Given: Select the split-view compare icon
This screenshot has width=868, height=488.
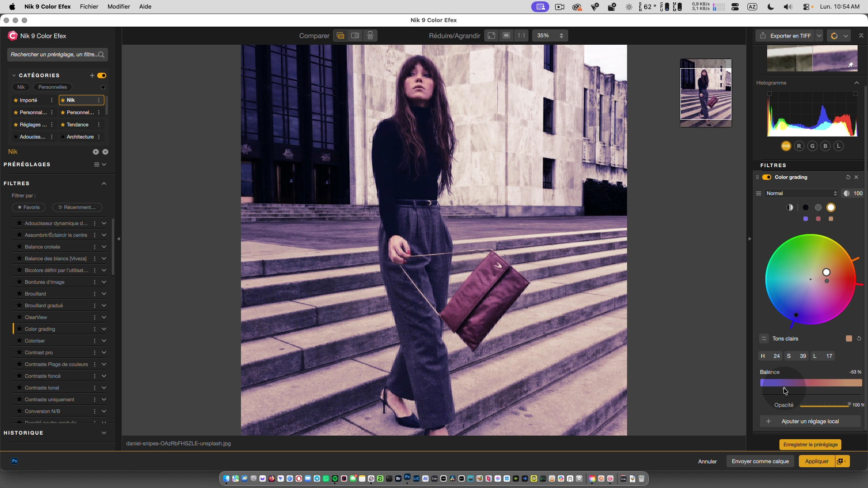Looking at the screenshot, I should (x=355, y=36).
